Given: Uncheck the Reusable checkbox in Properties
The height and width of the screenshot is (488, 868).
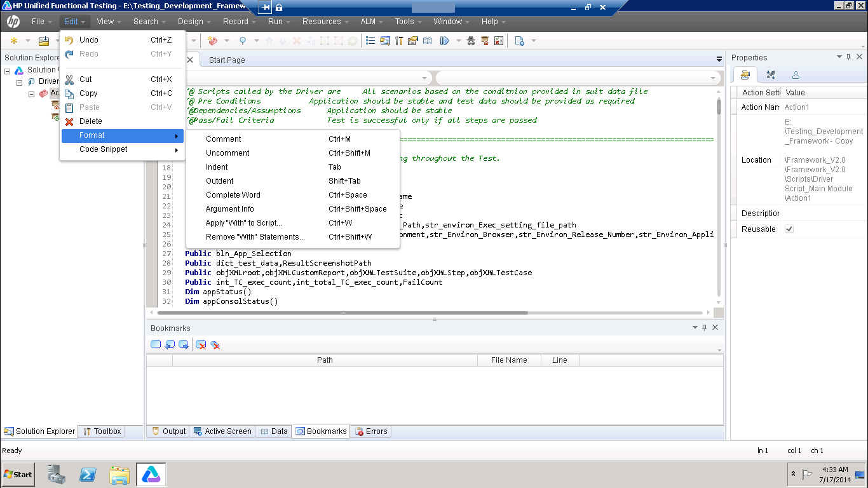Looking at the screenshot, I should 789,229.
